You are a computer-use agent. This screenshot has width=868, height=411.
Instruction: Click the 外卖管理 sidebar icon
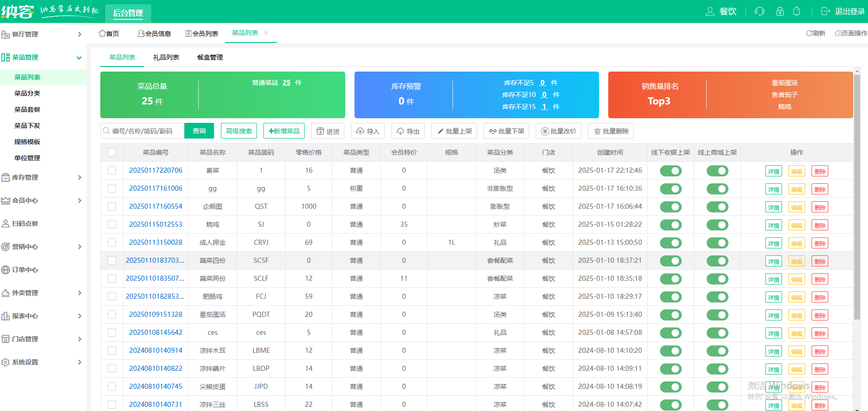click(x=6, y=293)
